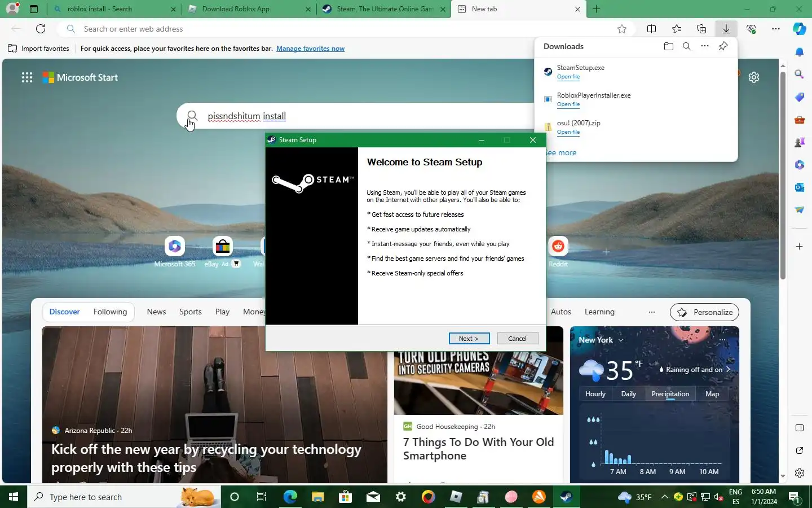Click the page vertical scrollbar thumb
Viewport: 812px width, 508px height.
coord(783,175)
